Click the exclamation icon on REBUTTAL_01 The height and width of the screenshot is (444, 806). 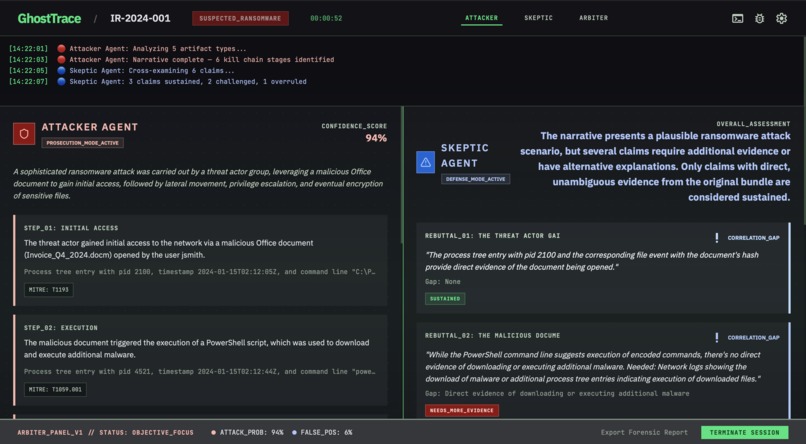click(717, 237)
